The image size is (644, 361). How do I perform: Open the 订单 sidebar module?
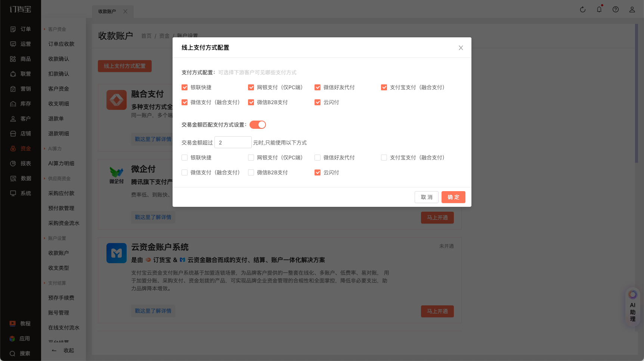click(21, 29)
